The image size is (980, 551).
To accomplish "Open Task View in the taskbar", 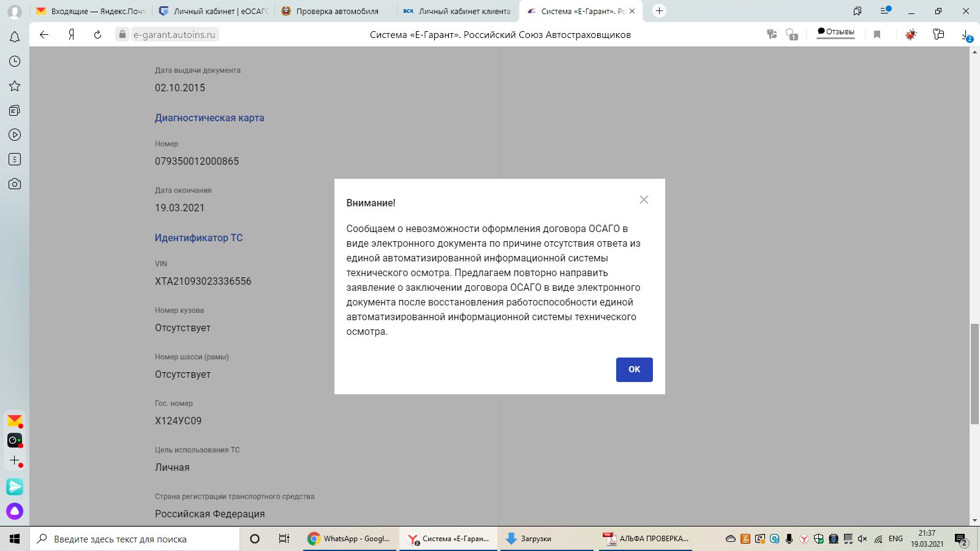I will (x=284, y=539).
